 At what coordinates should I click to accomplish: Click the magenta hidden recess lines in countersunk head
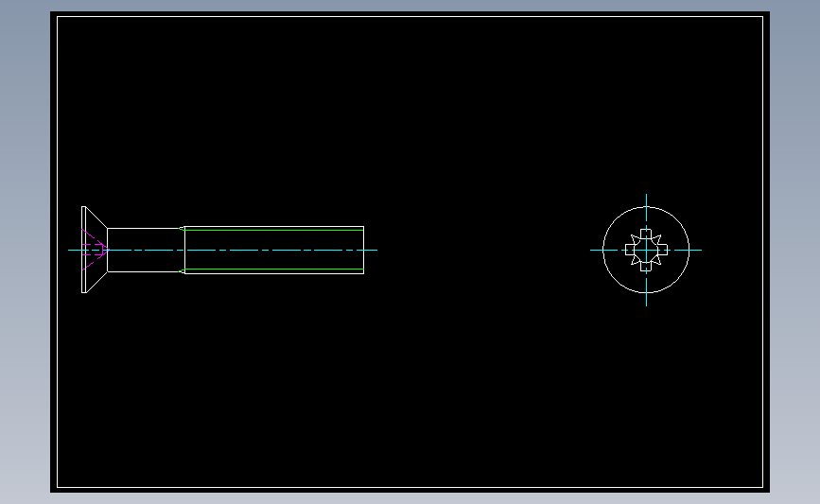pyautogui.click(x=95, y=250)
